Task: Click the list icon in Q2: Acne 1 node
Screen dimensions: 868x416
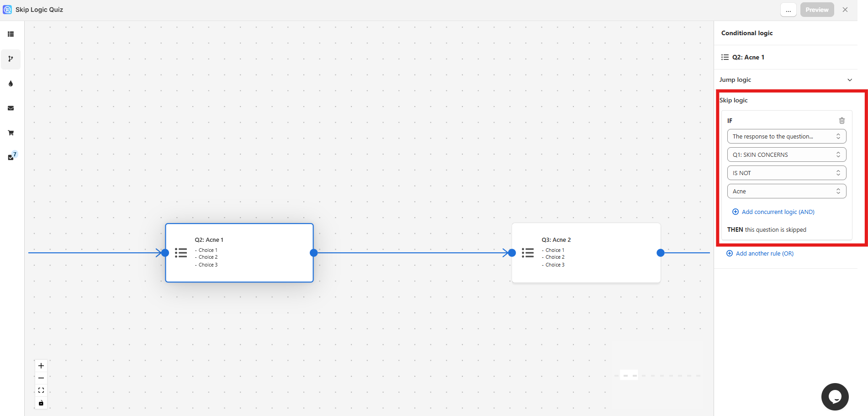Action: (x=181, y=253)
